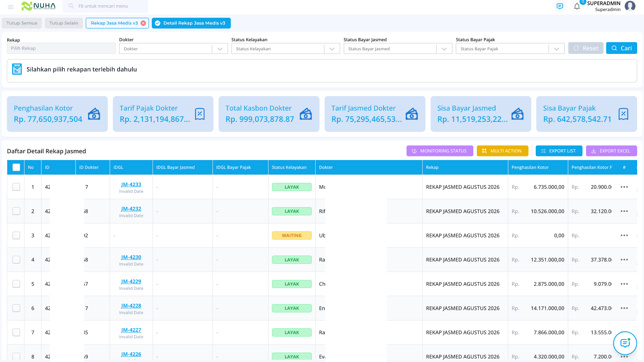
Task: Open the Dokter dropdown
Action: 173,49
